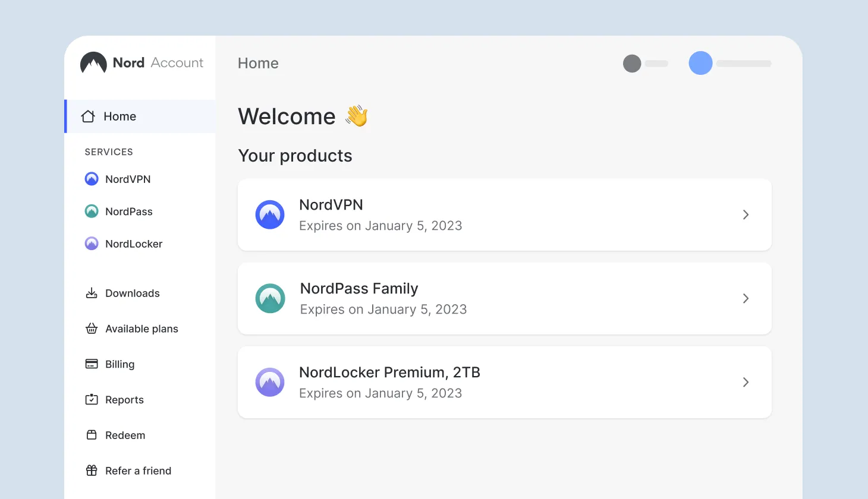The height and width of the screenshot is (499, 868).
Task: Click the blue user avatar circle
Action: pos(700,63)
